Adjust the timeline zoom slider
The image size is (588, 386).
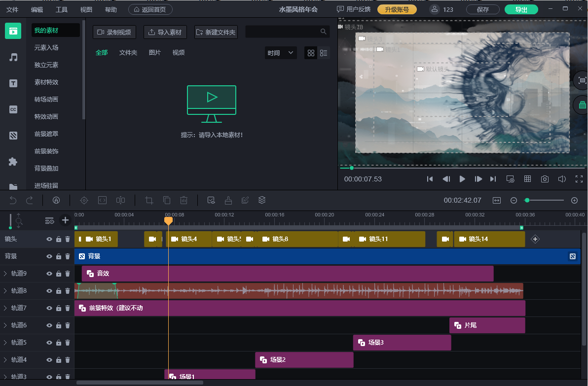[527, 201]
